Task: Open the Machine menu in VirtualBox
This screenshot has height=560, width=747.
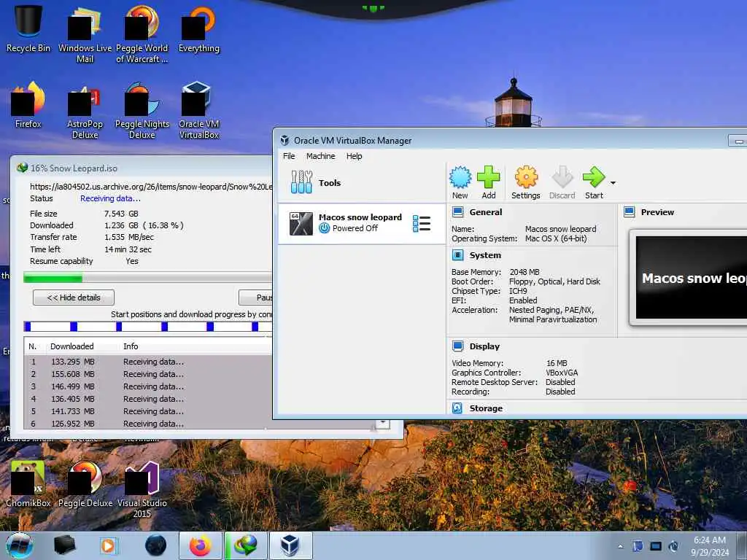Action: (321, 156)
